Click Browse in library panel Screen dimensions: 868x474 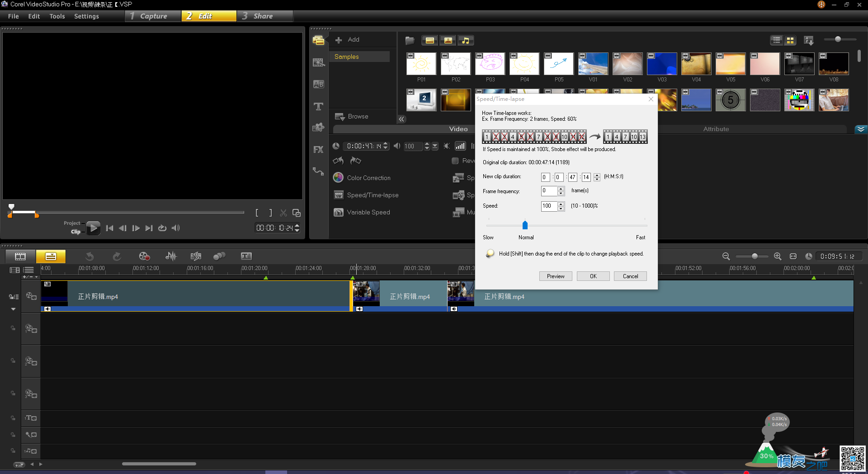(352, 117)
